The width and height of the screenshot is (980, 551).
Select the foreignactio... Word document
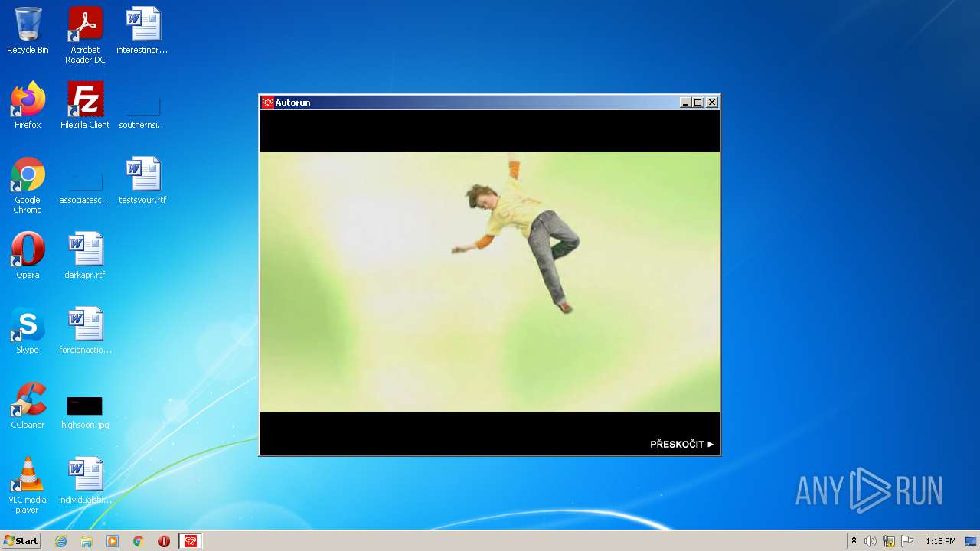pyautogui.click(x=85, y=331)
